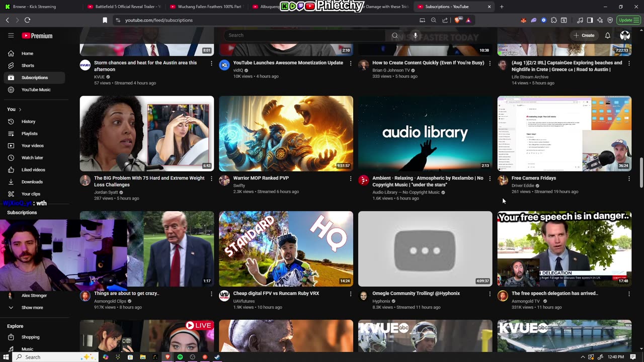The width and height of the screenshot is (644, 362).
Task: Open the Asmongold TV channel name
Action: pyautogui.click(x=526, y=301)
